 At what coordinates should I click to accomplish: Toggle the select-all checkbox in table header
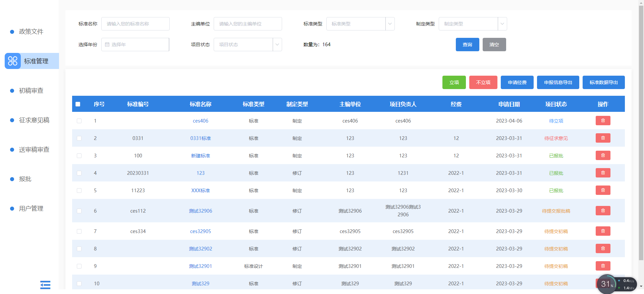click(x=78, y=104)
